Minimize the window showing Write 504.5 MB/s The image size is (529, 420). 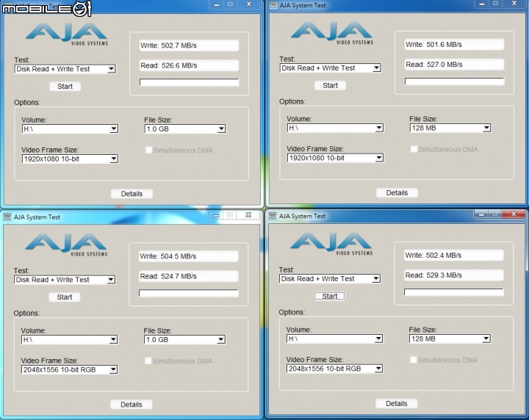click(x=216, y=215)
